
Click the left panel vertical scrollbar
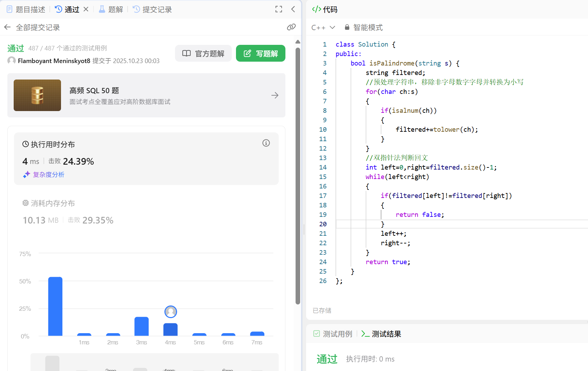pyautogui.click(x=298, y=175)
